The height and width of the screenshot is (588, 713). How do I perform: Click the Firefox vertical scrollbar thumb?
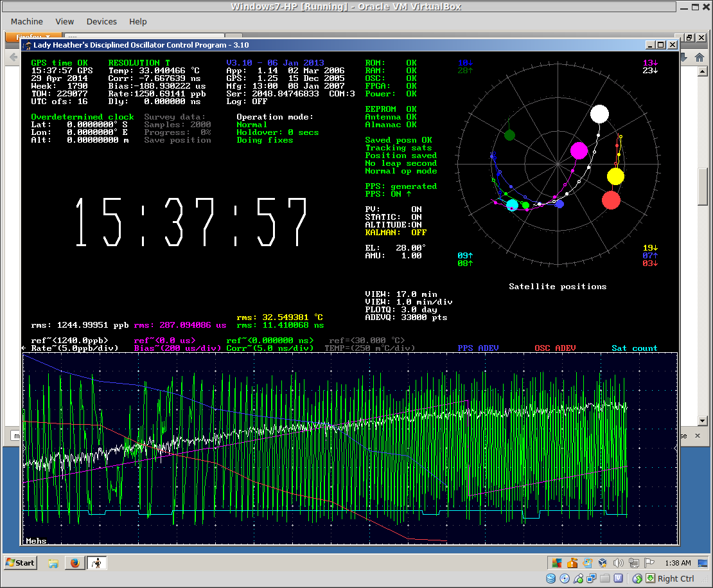click(703, 186)
